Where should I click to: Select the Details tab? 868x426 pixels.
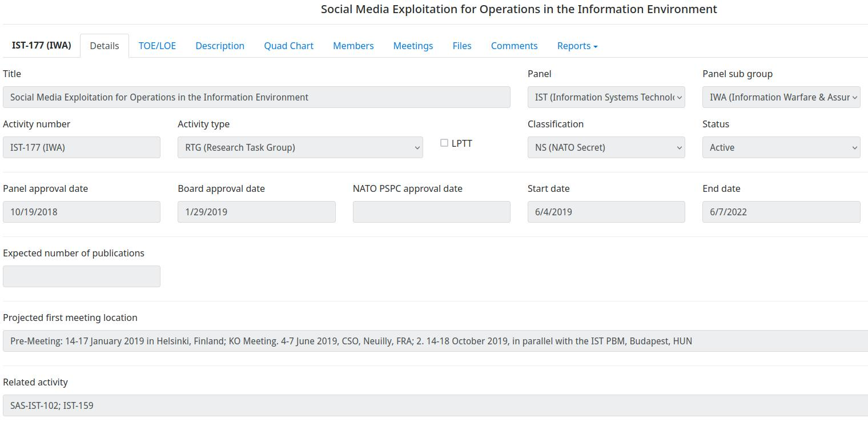click(105, 46)
